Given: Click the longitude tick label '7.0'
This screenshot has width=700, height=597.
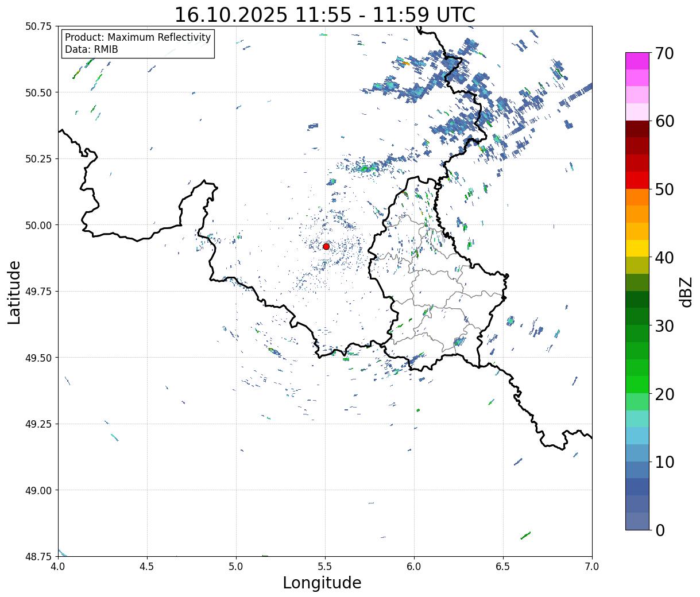Looking at the screenshot, I should pyautogui.click(x=592, y=566).
